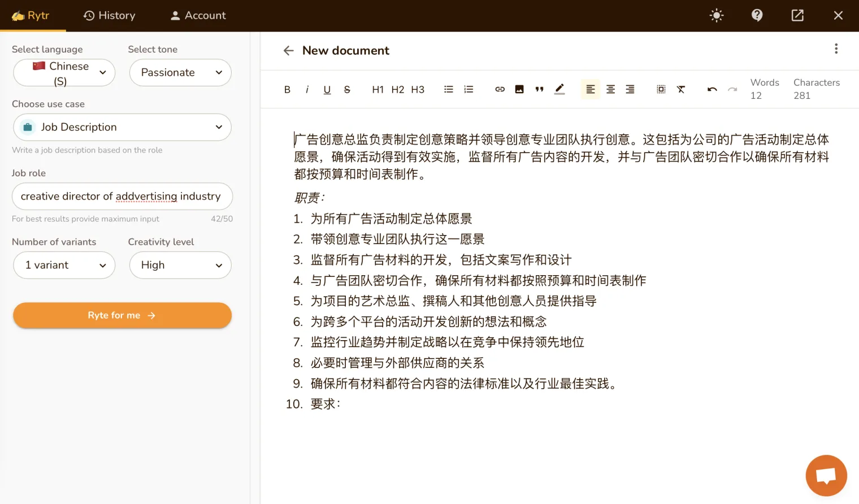The height and width of the screenshot is (504, 859).
Task: Open the text highlight color tool
Action: click(x=559, y=89)
